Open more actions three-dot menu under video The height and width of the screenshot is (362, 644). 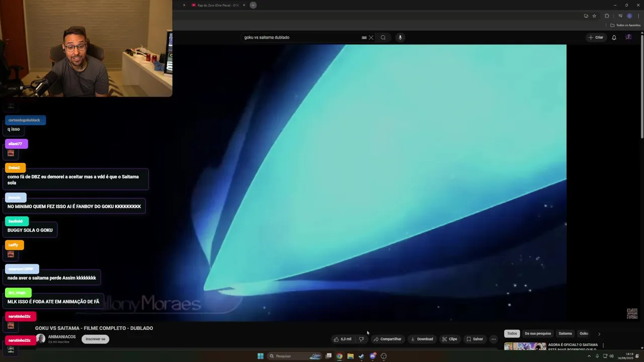point(494,339)
